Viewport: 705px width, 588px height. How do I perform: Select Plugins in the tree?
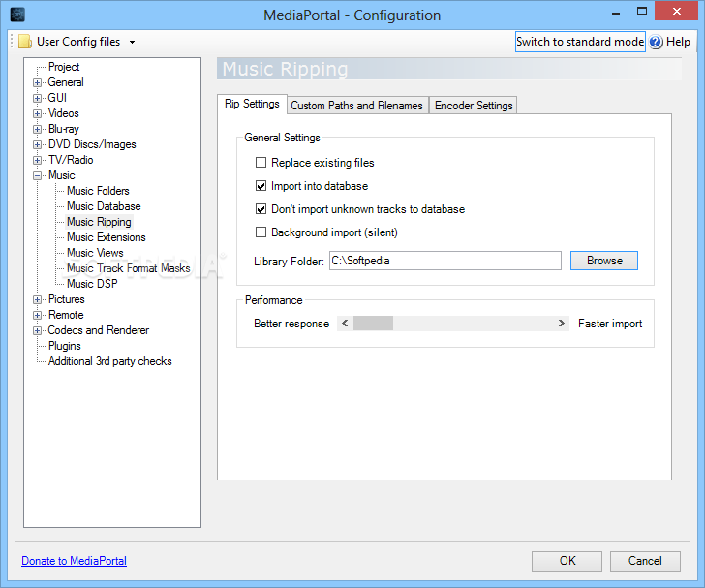pyautogui.click(x=65, y=346)
